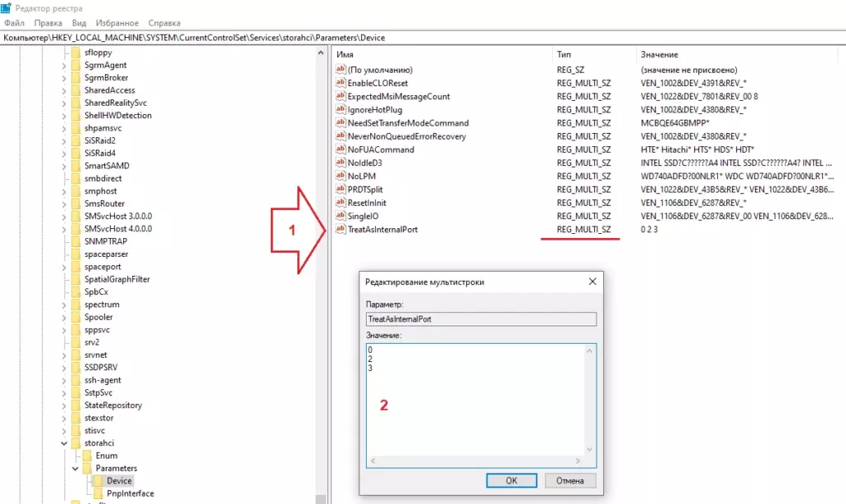Viewport: 846px width, 504px height.
Task: Collapse the Parameters tree node
Action: [x=75, y=468]
